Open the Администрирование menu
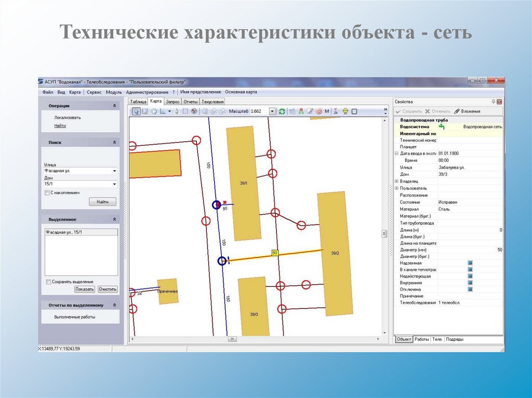The width and height of the screenshot is (532, 398). [x=147, y=92]
